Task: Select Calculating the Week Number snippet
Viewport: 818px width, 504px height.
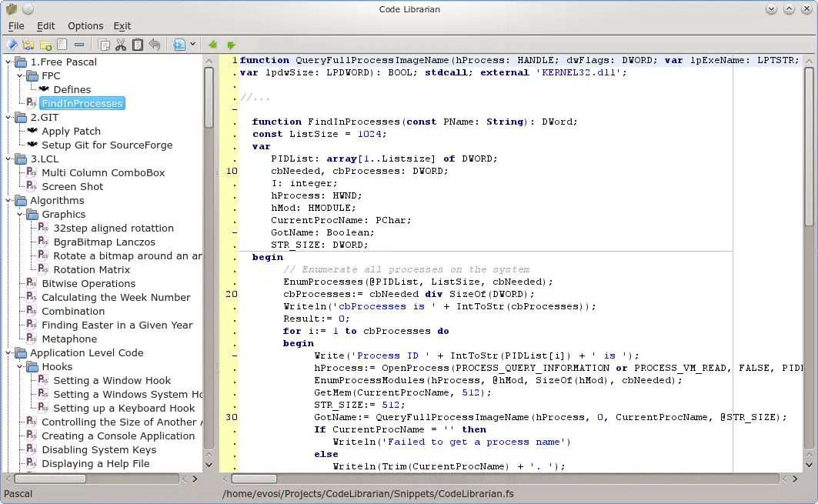Action: click(x=116, y=297)
